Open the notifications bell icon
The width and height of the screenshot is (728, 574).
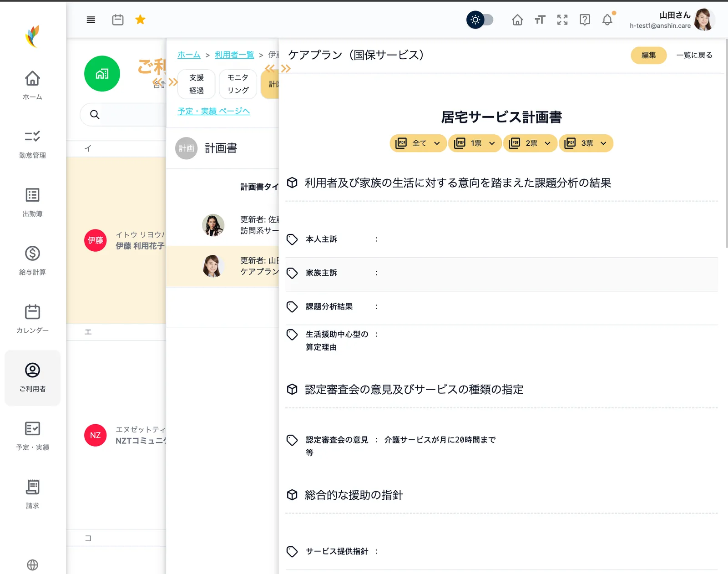click(x=607, y=20)
